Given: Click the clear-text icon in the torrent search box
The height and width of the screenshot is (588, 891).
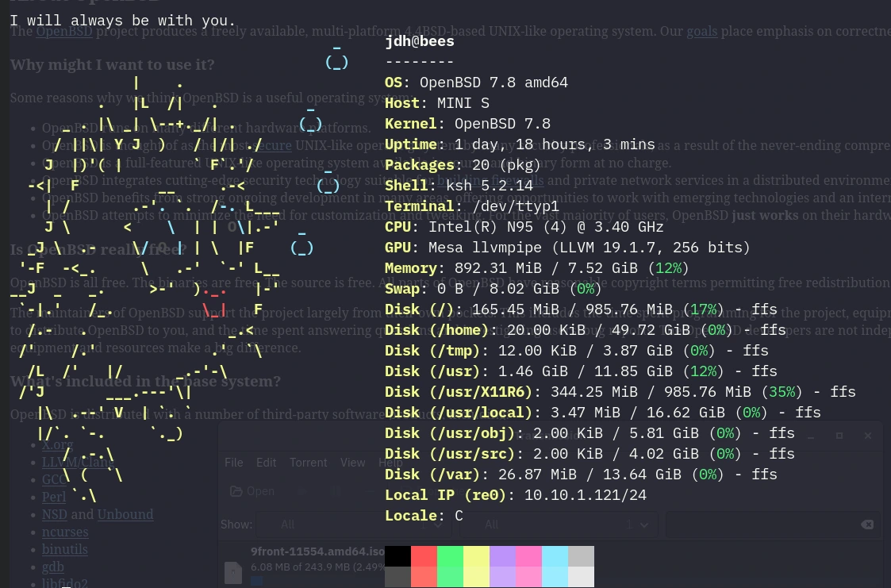Looking at the screenshot, I should (x=866, y=525).
